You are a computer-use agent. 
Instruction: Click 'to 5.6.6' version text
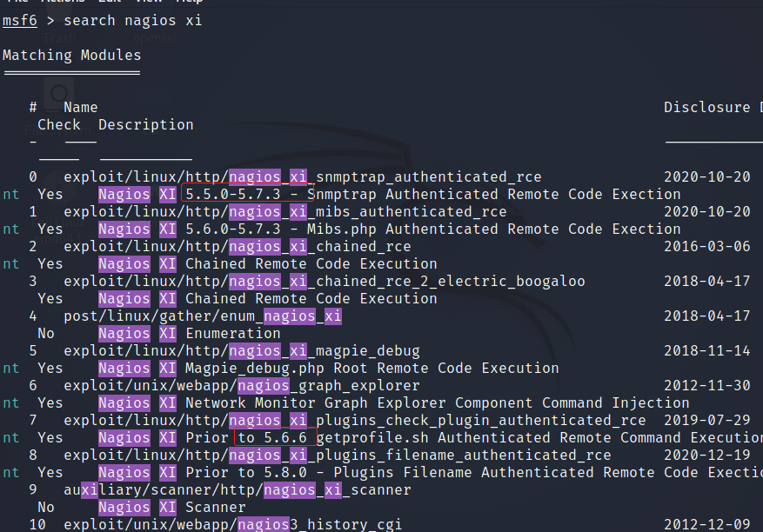(x=272, y=437)
